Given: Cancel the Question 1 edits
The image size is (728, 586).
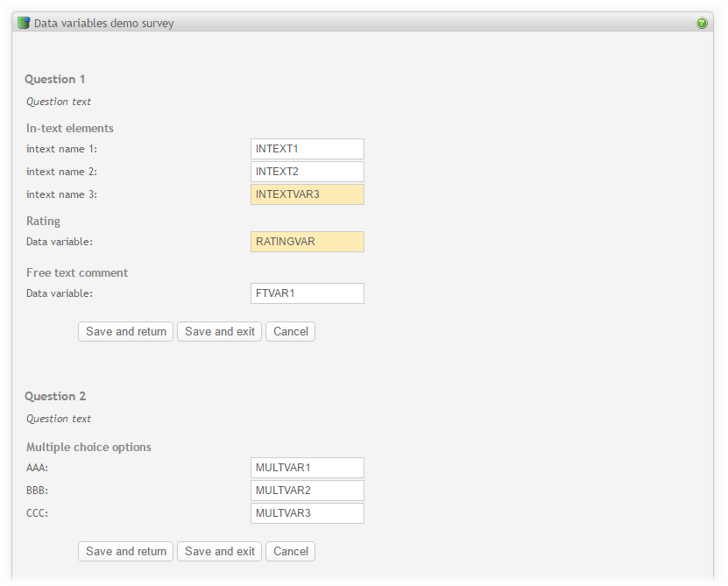Looking at the screenshot, I should pyautogui.click(x=291, y=331).
